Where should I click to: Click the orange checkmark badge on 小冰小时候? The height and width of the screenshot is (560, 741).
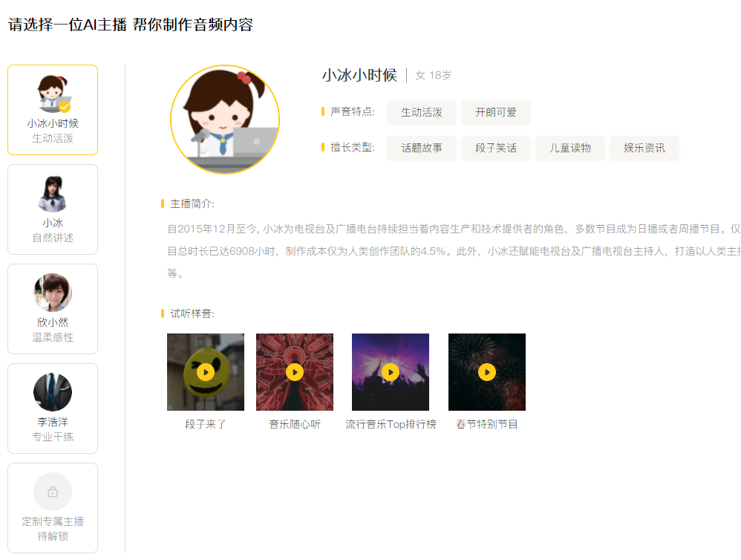click(65, 107)
